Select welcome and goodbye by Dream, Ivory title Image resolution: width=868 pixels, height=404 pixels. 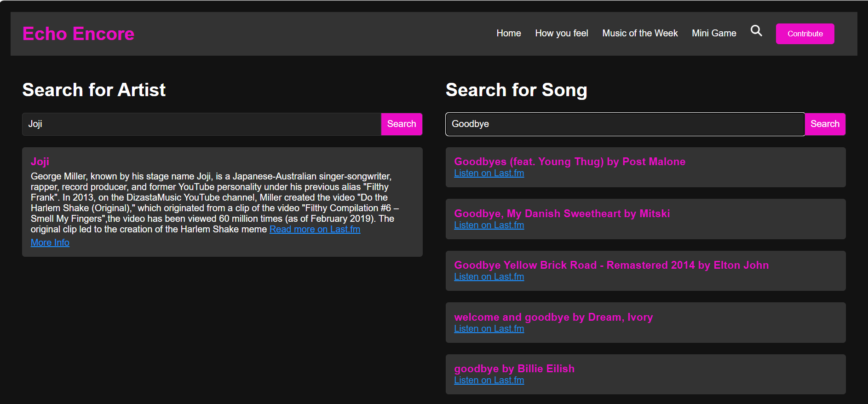pyautogui.click(x=553, y=317)
